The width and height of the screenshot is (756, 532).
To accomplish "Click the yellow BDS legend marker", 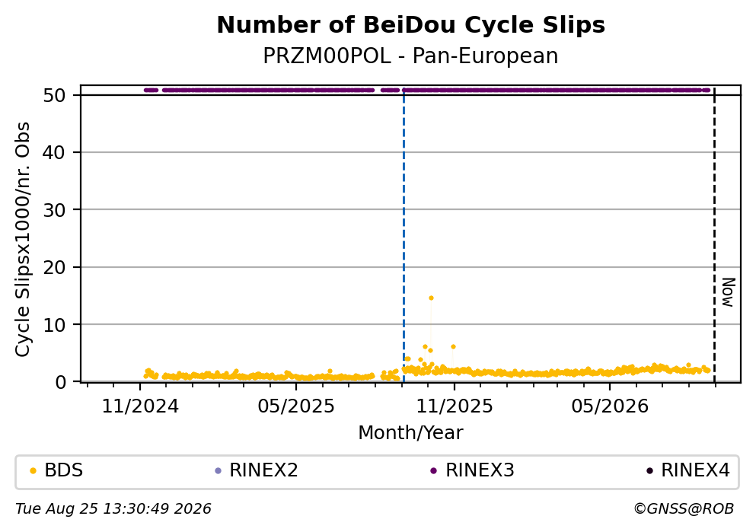I will pos(33,471).
